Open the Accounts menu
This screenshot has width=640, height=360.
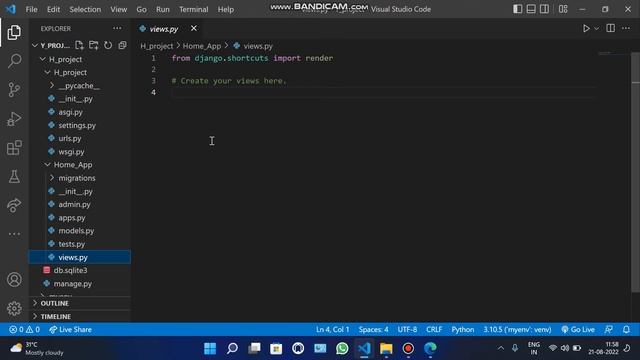click(x=14, y=280)
